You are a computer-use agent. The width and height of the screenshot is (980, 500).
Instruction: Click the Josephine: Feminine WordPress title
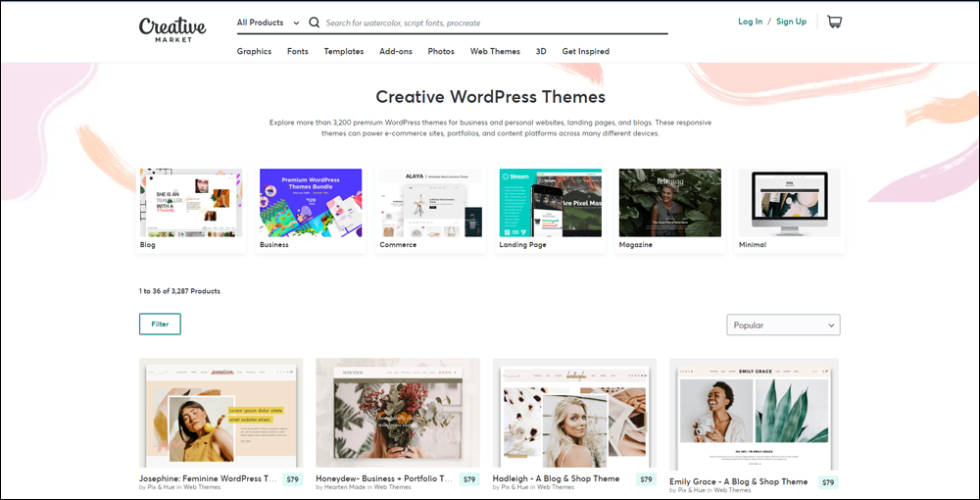coord(208,478)
